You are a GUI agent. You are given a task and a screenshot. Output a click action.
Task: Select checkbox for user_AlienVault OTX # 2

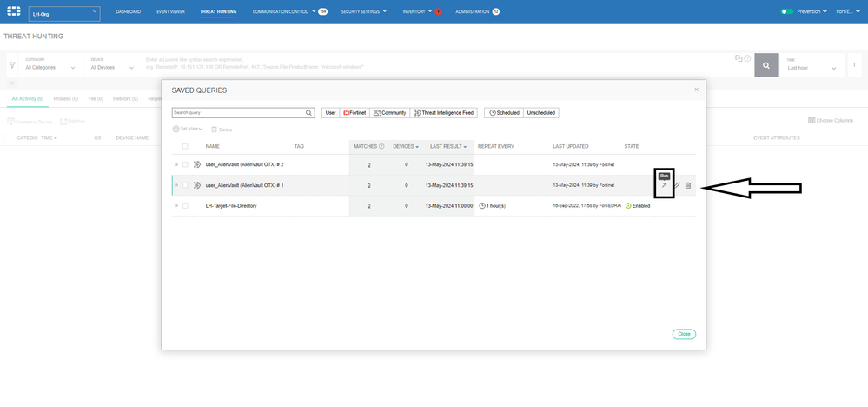coord(185,164)
